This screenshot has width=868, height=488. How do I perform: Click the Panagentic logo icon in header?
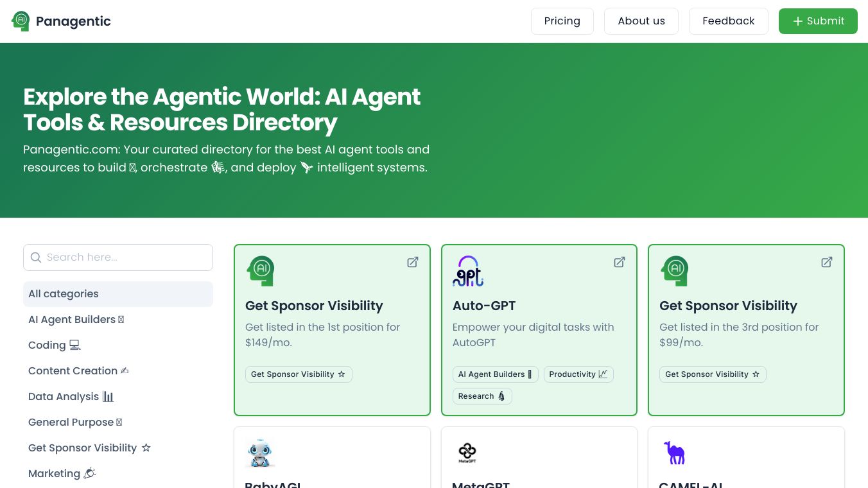(x=21, y=21)
